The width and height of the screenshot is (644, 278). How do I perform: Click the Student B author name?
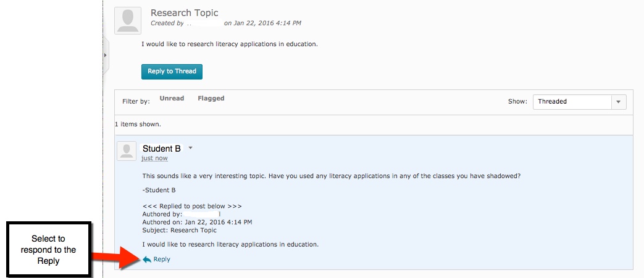coord(162,149)
